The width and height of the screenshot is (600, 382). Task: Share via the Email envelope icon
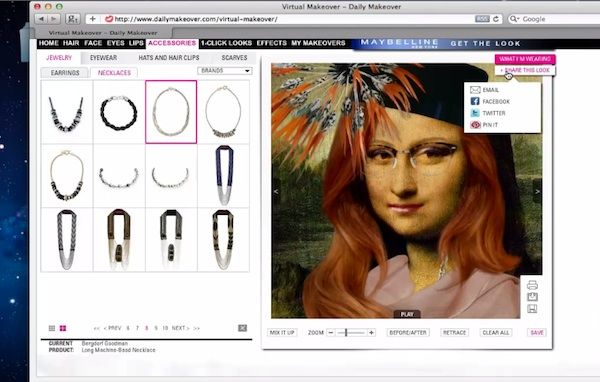[x=475, y=90]
